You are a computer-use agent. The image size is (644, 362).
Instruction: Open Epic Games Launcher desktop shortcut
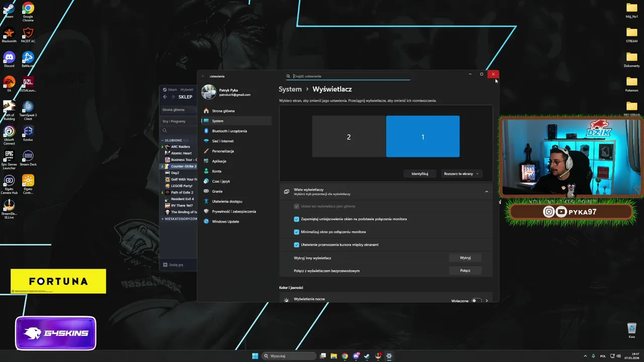pos(9,160)
